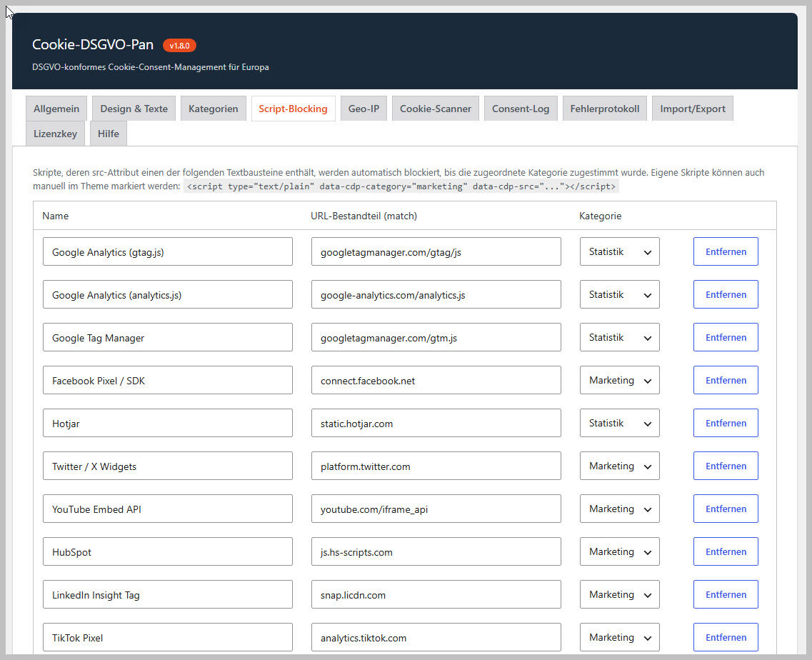812x660 pixels.
Task: Edit URL field googletagmanager.com/gtm.js
Action: (x=436, y=337)
